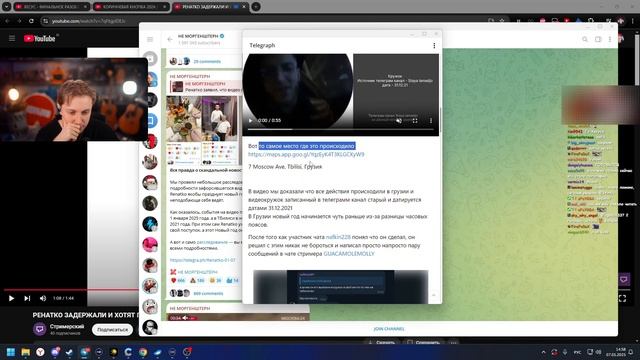Viewport: 640px width, 360px height.
Task: Open pink avatar chat in Telegram sidebar
Action: (150, 244)
